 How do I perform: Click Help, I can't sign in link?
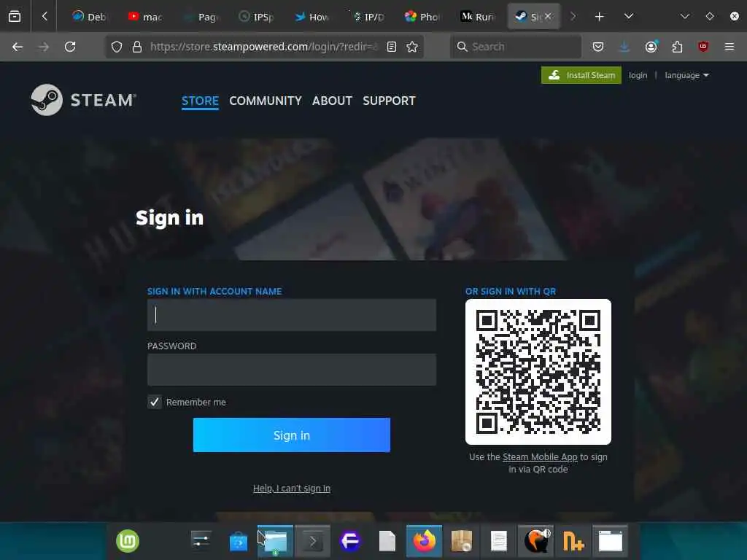pyautogui.click(x=292, y=488)
